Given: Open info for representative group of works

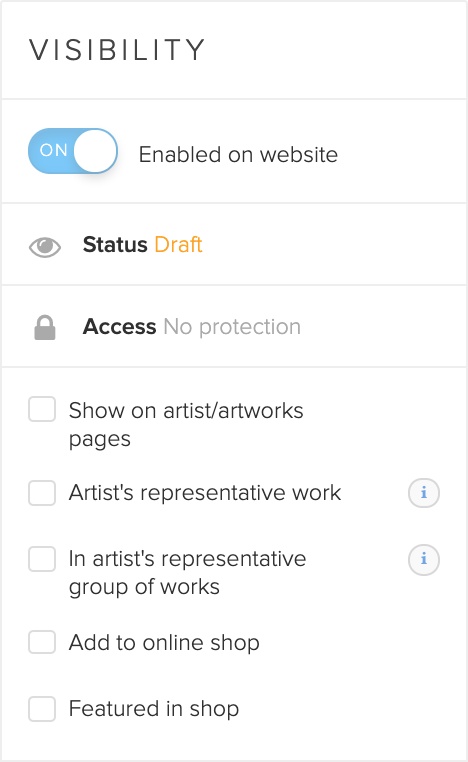Looking at the screenshot, I should click(x=424, y=559).
